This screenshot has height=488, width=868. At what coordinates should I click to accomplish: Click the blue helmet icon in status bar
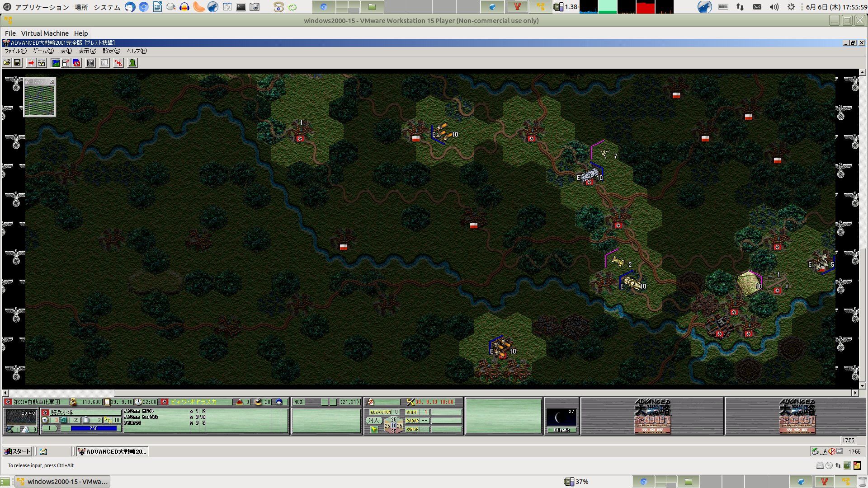pos(279,402)
